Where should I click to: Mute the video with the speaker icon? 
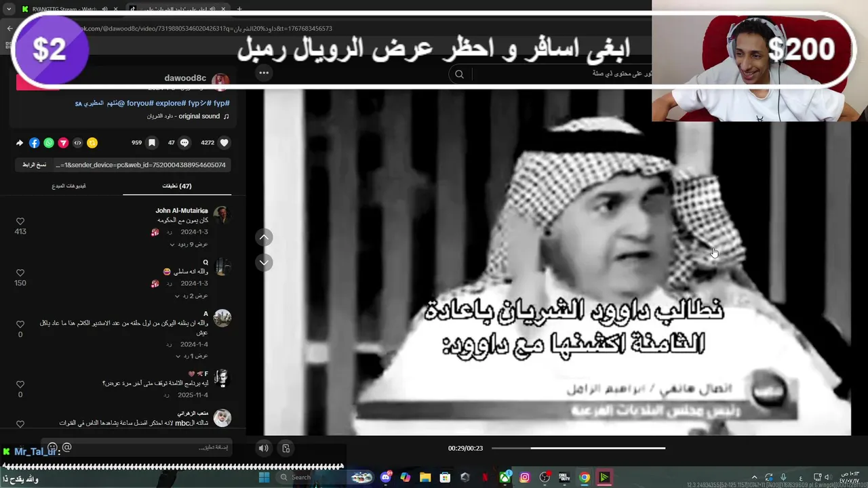click(264, 448)
